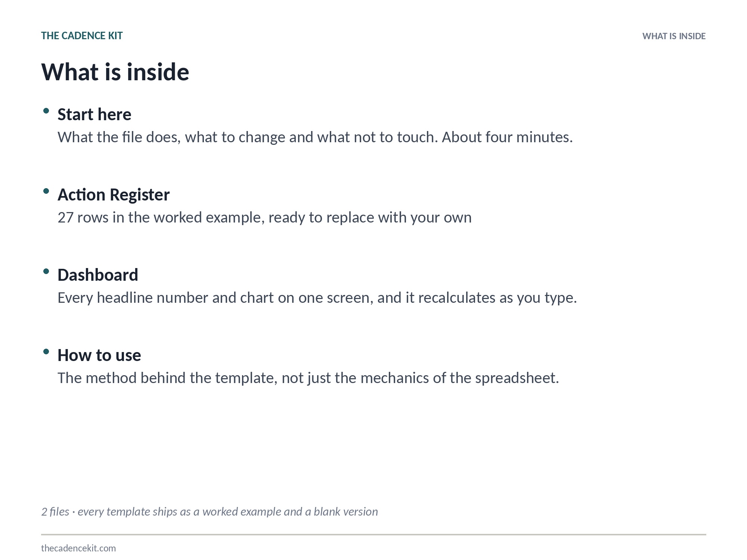Click the '2 files' italic footnote

point(210,511)
